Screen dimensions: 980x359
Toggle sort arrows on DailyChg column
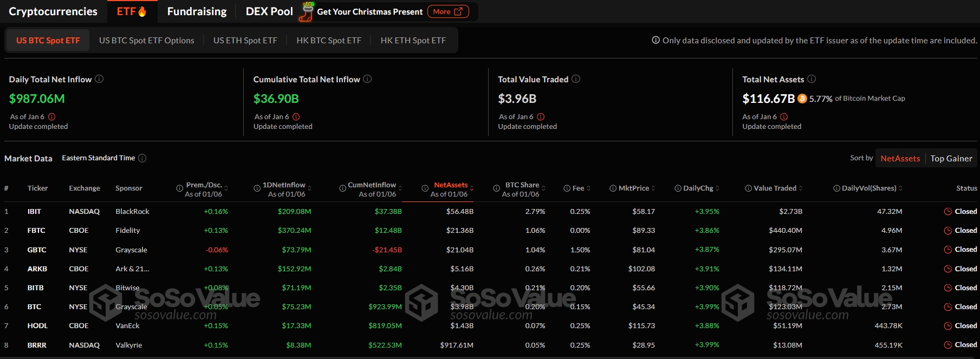[717, 188]
